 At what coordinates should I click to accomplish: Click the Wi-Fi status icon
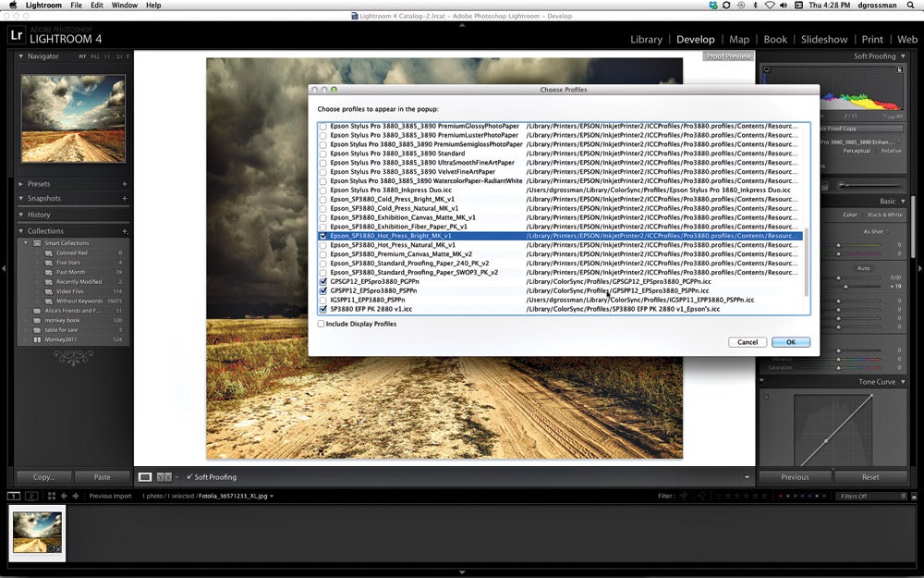pos(770,6)
